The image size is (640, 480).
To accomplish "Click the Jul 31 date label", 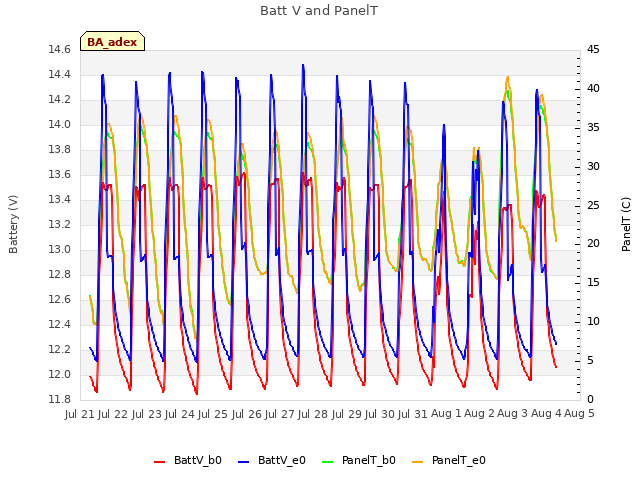I will tap(413, 414).
